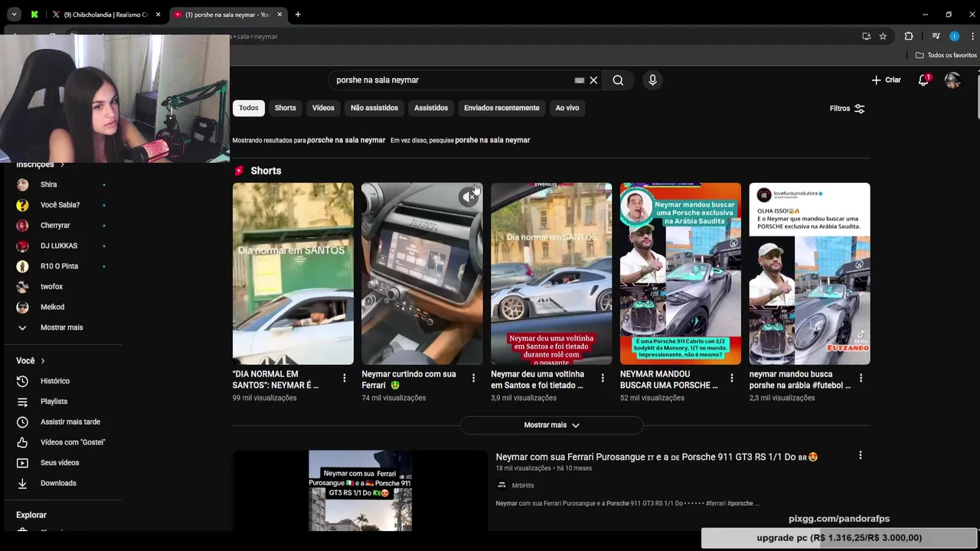Open options for the Ferrari Purosangue video
980x551 pixels.
[x=860, y=456]
